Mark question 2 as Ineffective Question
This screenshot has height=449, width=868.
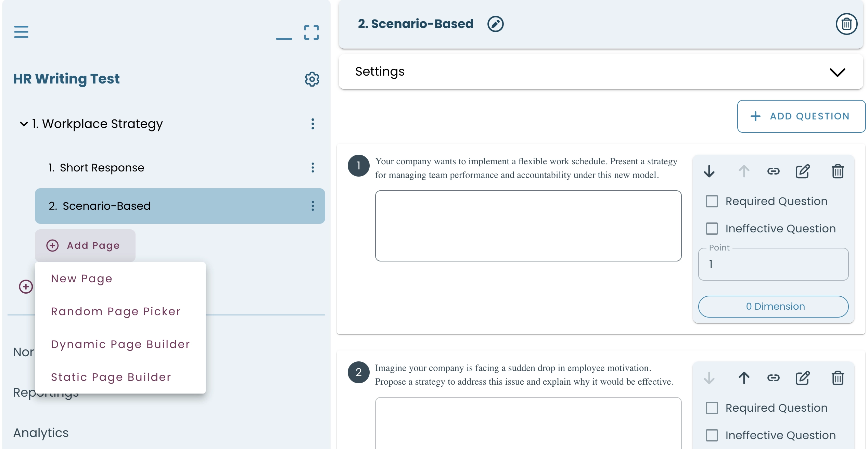(x=712, y=435)
